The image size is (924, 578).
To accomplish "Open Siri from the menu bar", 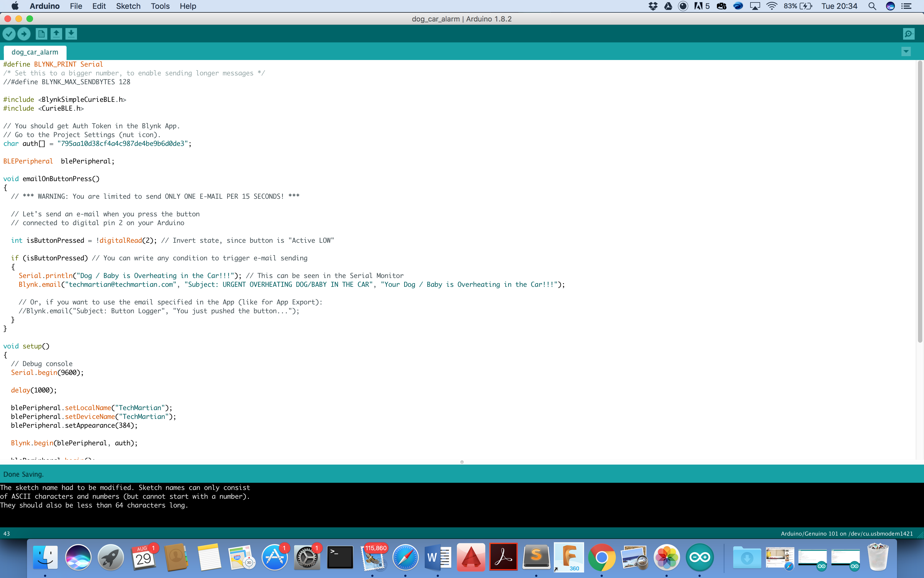I will click(x=890, y=6).
